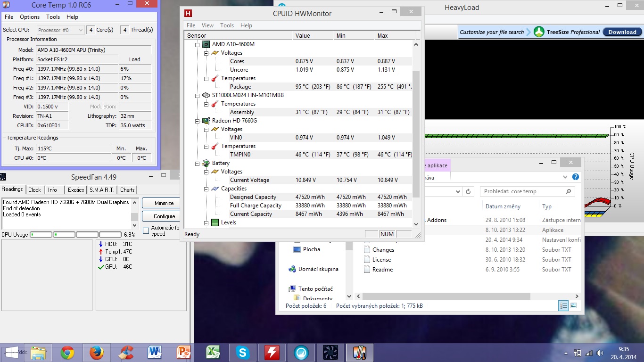This screenshot has width=644, height=362.
Task: Collapse Capacities group under Battery
Action: point(206,189)
